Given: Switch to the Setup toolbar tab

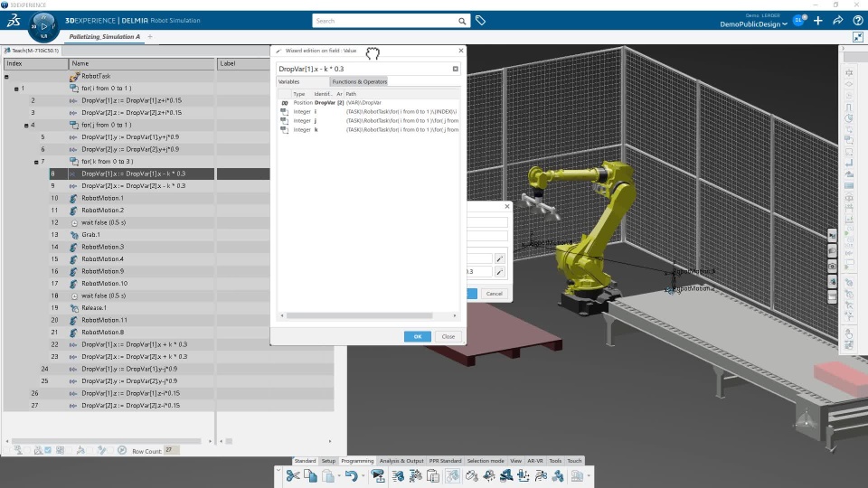Looking at the screenshot, I should click(328, 460).
